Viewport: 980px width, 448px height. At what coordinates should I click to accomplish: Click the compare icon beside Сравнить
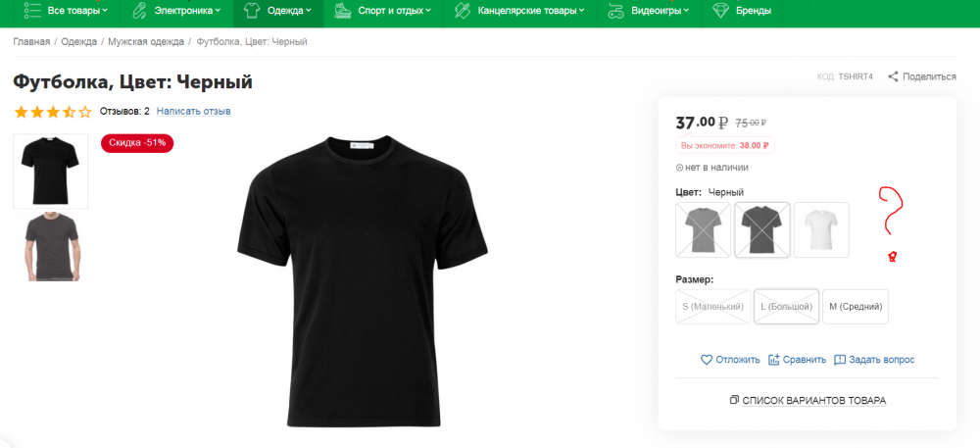pos(774,360)
